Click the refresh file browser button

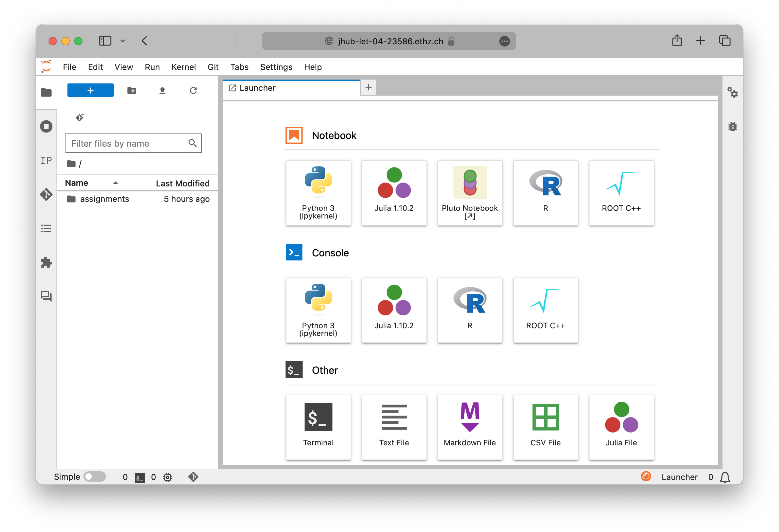(194, 90)
